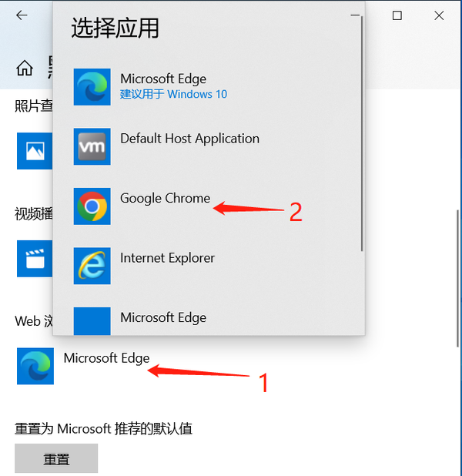Viewport: 462px width, 476px height.
Task: Select the Internet Explorer text entry
Action: click(167, 258)
